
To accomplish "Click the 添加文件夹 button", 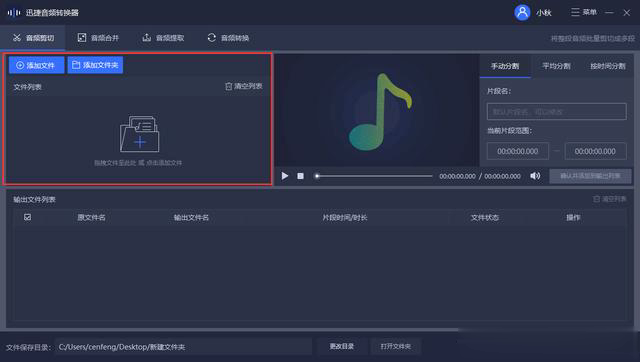I will pyautogui.click(x=95, y=65).
